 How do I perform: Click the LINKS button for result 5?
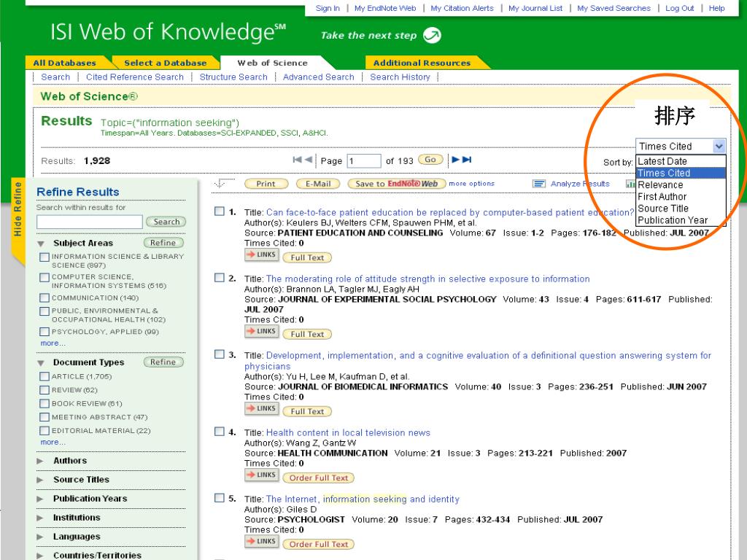click(262, 542)
